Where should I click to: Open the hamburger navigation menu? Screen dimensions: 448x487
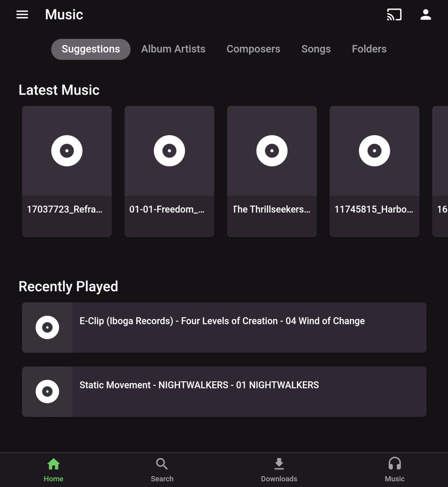(22, 15)
